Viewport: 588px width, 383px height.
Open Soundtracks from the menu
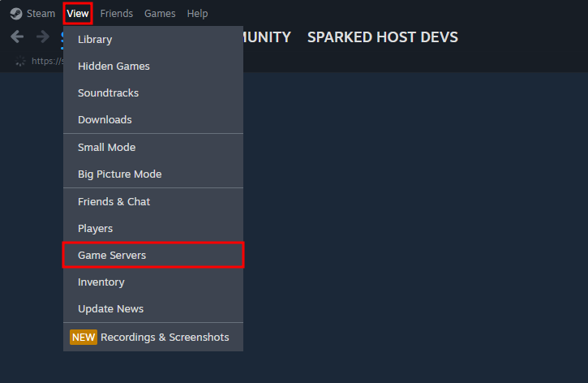(153, 93)
